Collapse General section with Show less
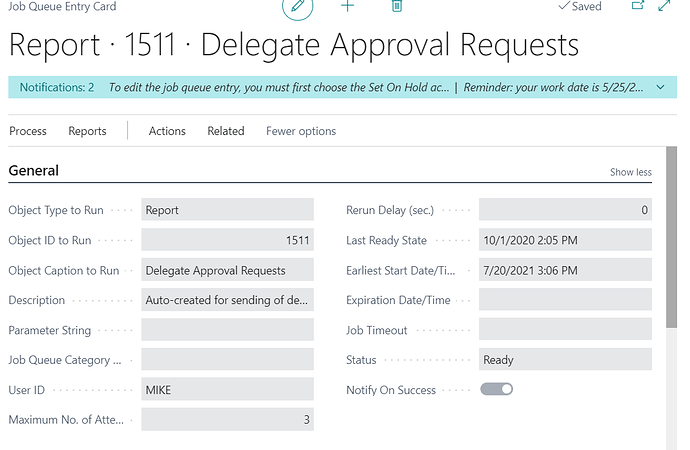 [630, 172]
